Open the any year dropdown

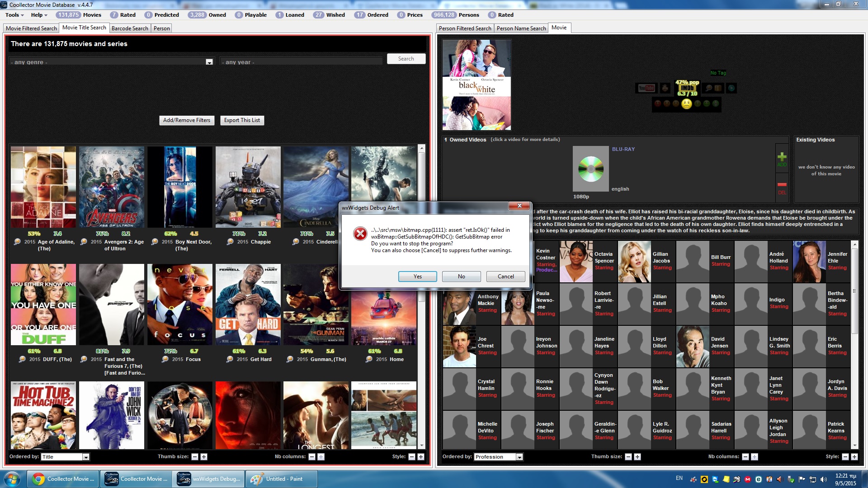301,62
